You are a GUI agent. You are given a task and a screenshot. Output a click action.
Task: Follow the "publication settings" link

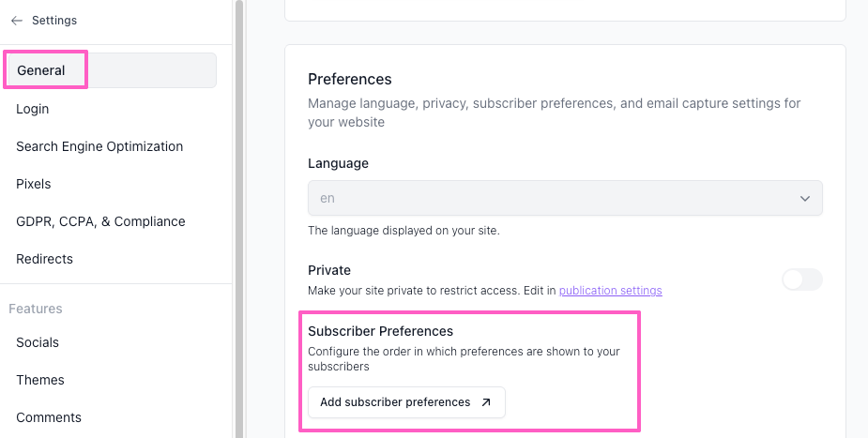pos(610,291)
